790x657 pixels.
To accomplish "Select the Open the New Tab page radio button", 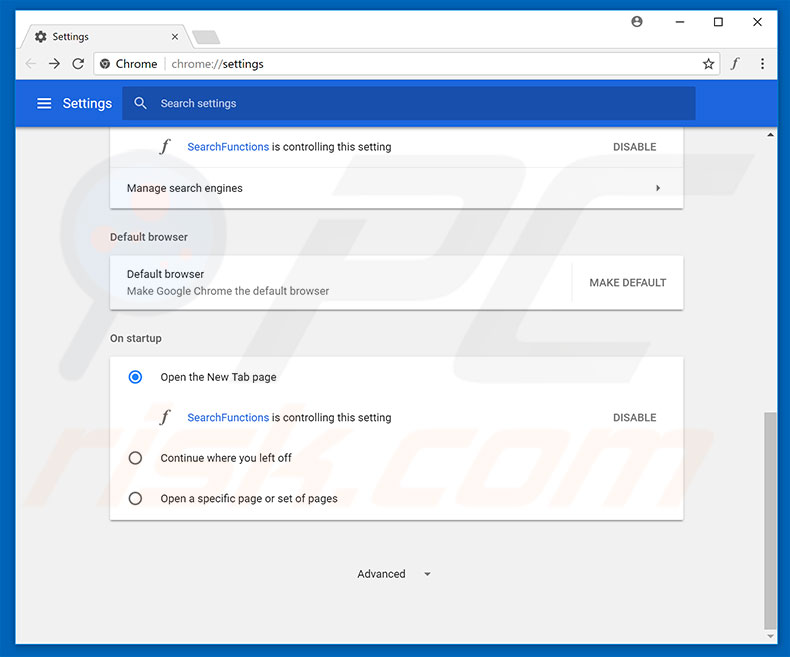I will click(x=135, y=377).
